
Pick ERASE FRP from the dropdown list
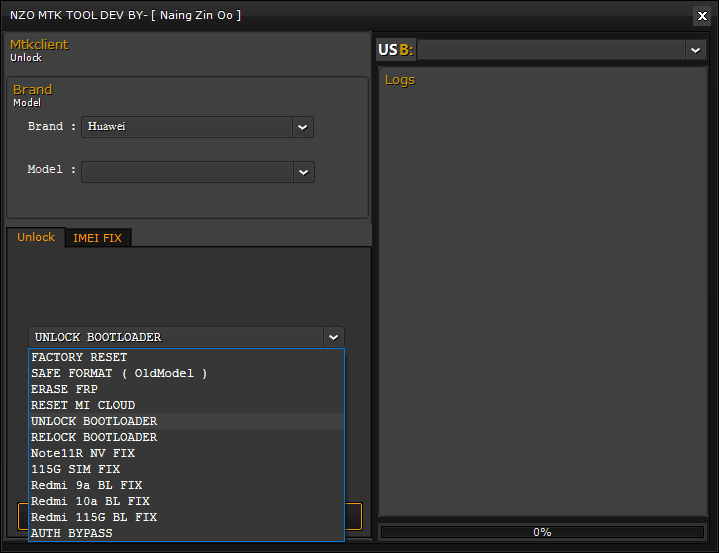[x=65, y=389]
